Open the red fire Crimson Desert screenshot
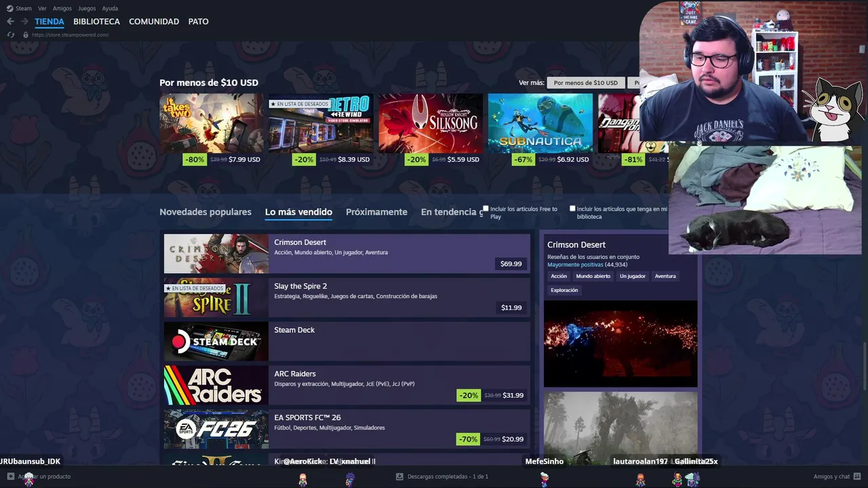The height and width of the screenshot is (488, 868). click(x=620, y=344)
